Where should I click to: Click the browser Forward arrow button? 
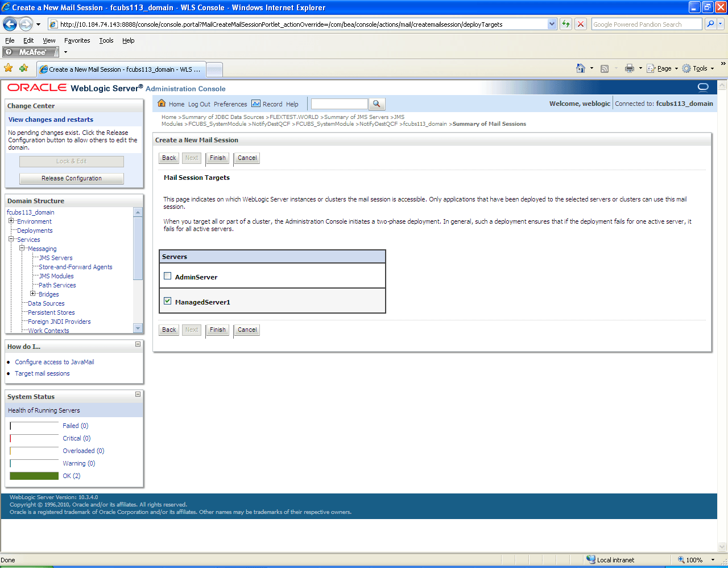tap(26, 24)
